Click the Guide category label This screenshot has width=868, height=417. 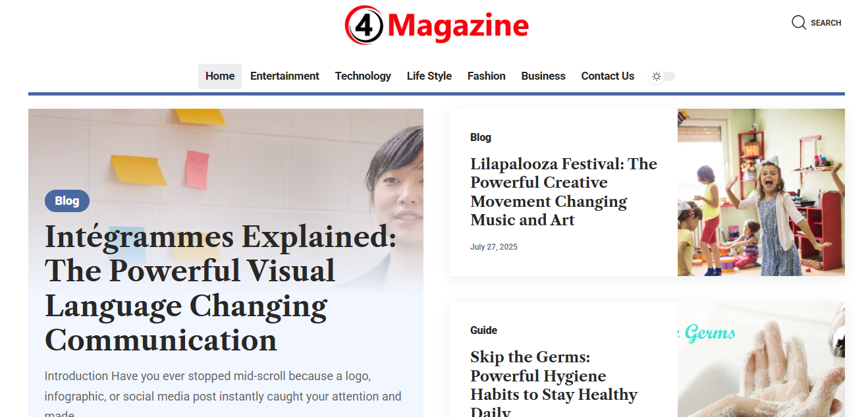[x=483, y=330]
